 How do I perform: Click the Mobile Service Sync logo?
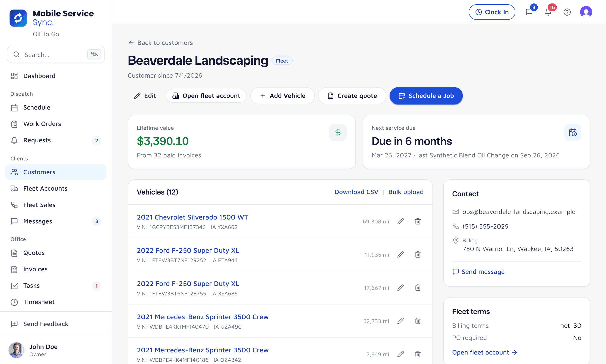pyautogui.click(x=18, y=18)
